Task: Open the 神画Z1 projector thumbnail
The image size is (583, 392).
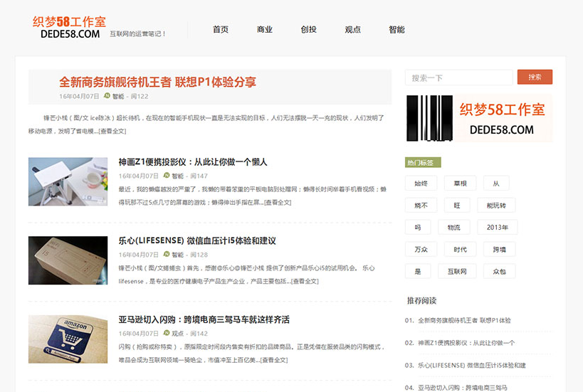Action: (68, 181)
